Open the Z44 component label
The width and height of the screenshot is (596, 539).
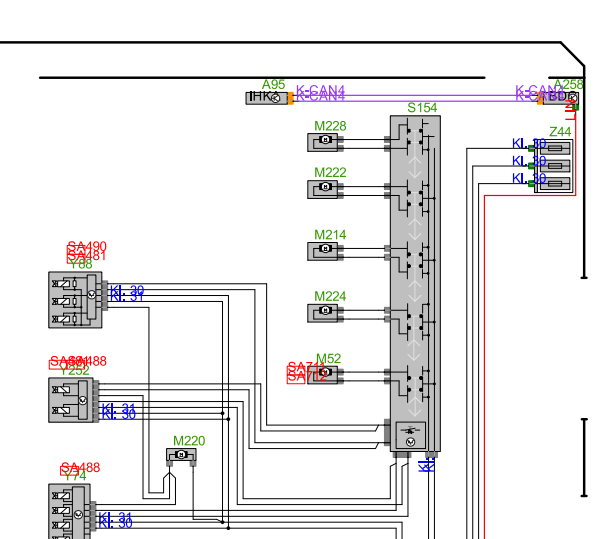(x=560, y=132)
